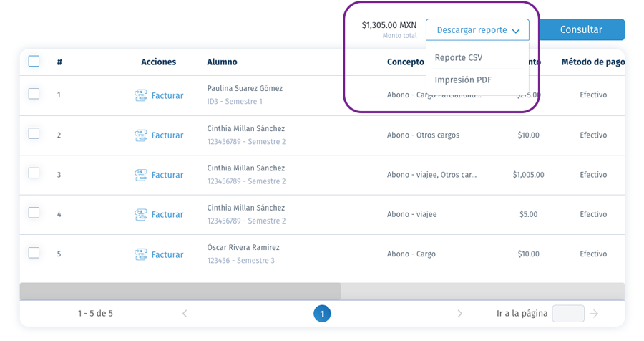Click the invoice icon in row 4

pos(140,215)
